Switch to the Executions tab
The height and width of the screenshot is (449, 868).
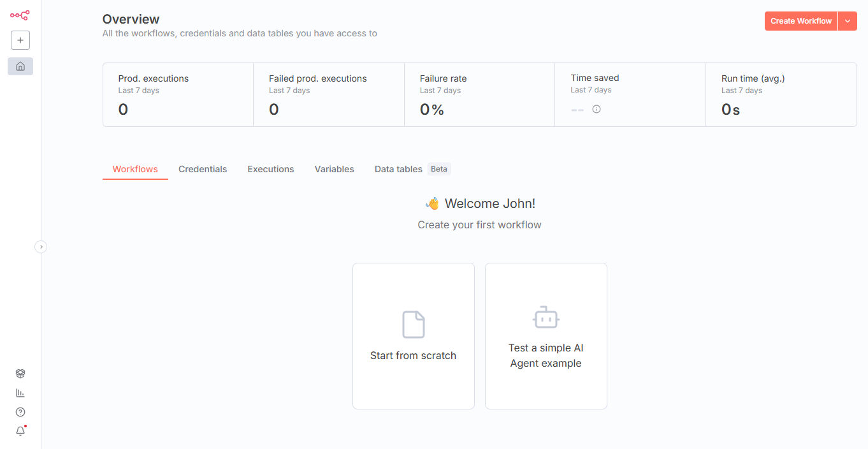coord(271,169)
